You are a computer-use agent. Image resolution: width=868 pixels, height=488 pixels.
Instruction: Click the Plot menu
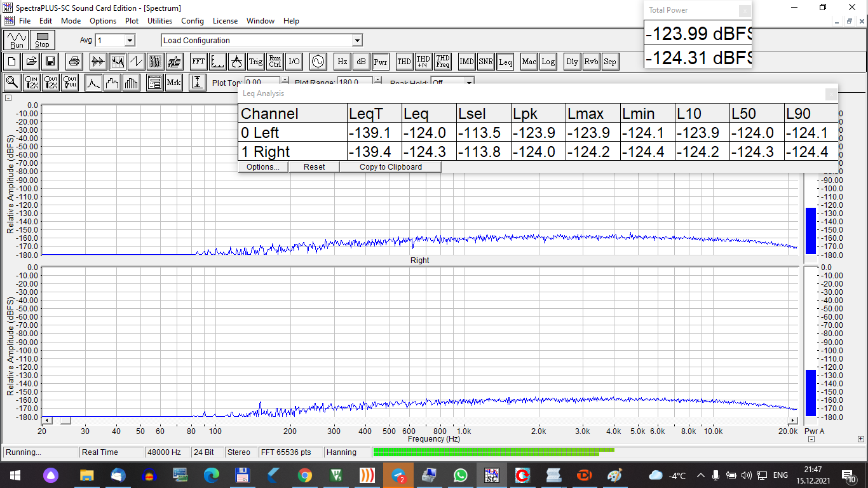pyautogui.click(x=132, y=21)
